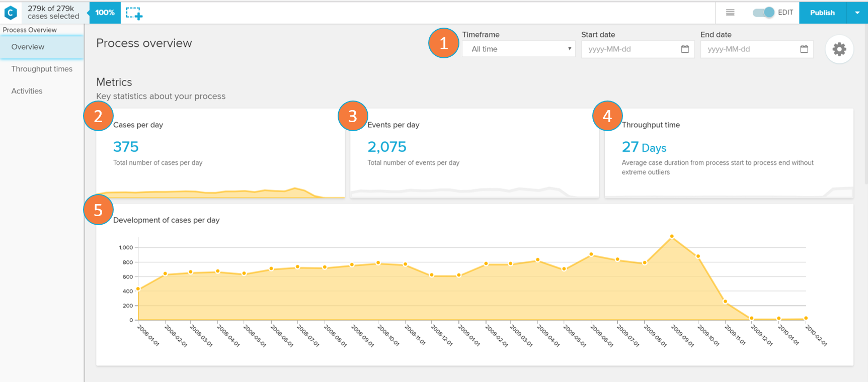Click the Celonis logo icon
The height and width of the screenshot is (382, 868).
(11, 13)
